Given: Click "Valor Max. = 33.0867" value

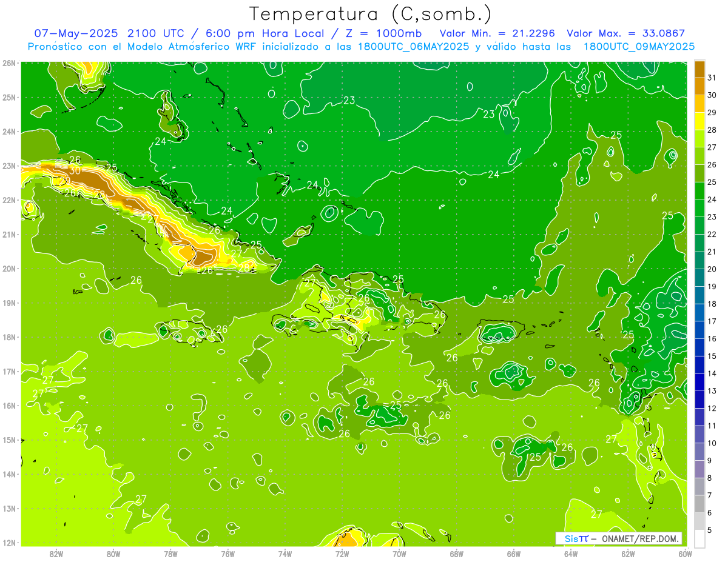Looking at the screenshot, I should pyautogui.click(x=626, y=33).
